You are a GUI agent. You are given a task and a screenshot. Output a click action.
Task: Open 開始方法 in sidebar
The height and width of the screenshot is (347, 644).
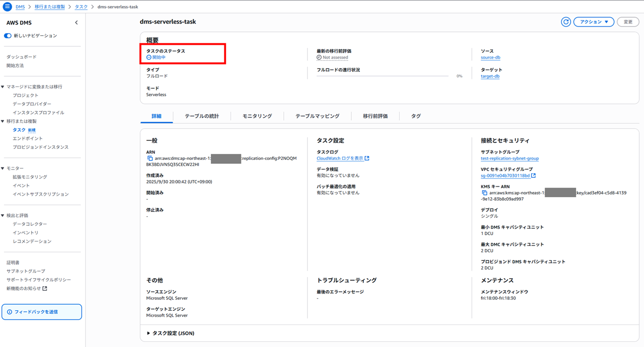click(x=15, y=65)
